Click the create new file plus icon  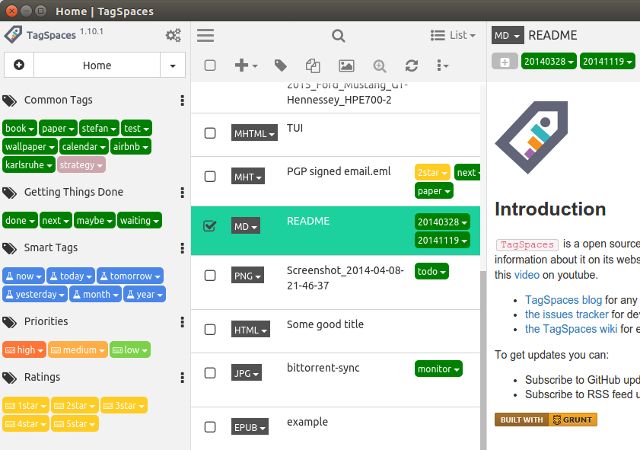pyautogui.click(x=246, y=65)
